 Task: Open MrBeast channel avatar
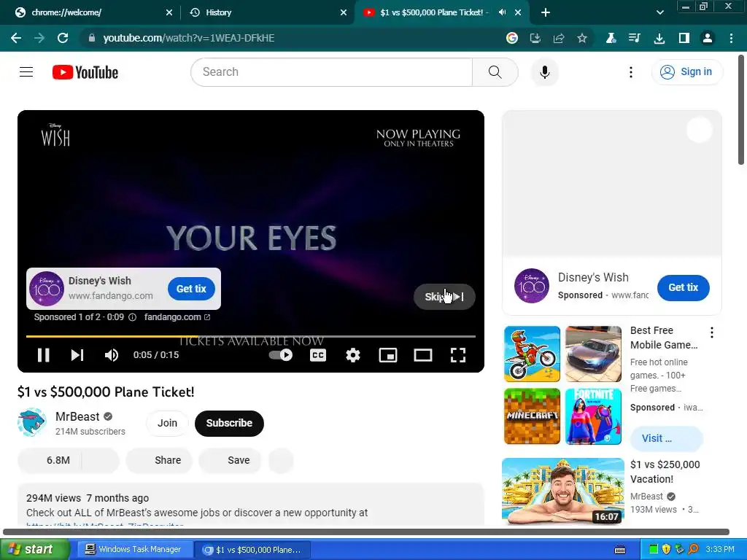(x=32, y=422)
